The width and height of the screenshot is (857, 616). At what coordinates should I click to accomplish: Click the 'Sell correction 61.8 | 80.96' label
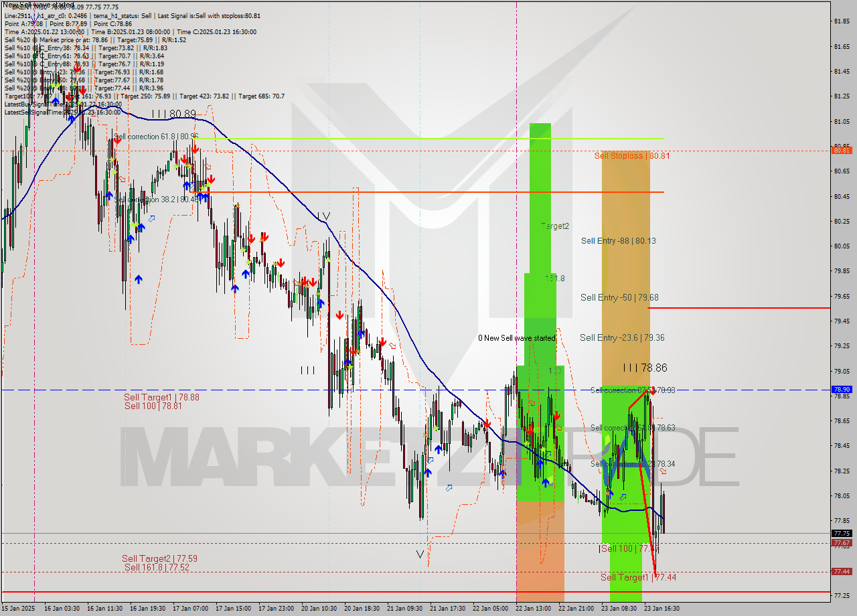pos(156,137)
